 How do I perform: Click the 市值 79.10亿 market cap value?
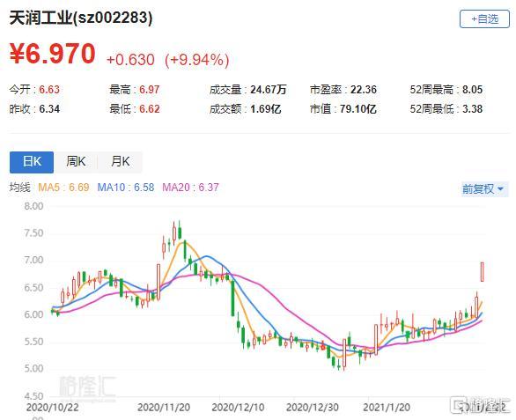[343, 109]
